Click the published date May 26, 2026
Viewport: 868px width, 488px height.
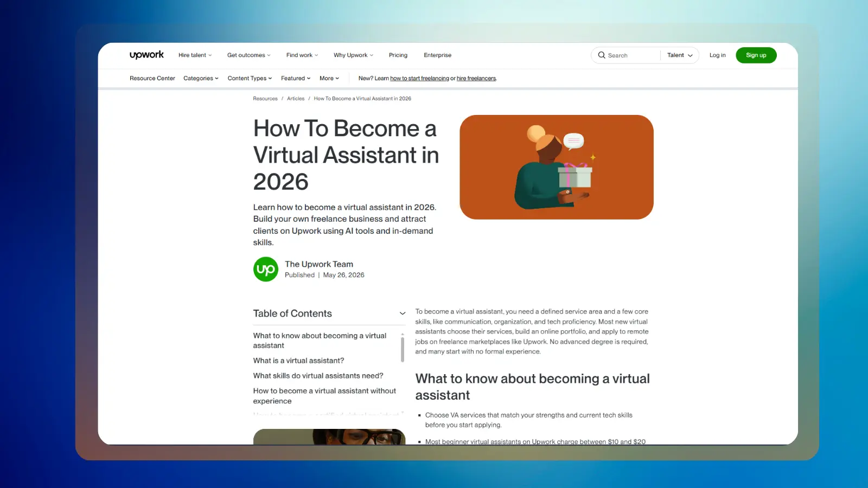(x=343, y=275)
